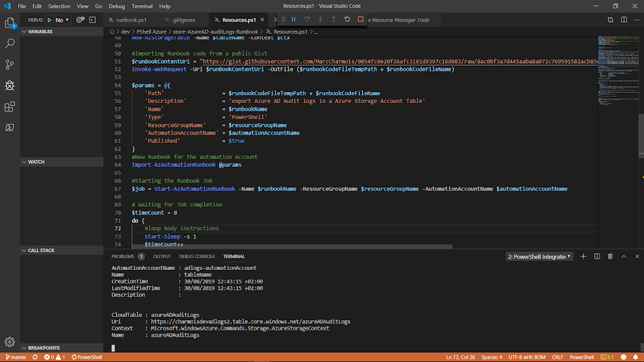This screenshot has width=644, height=362.
Task: Click 'Ln 72, Col 28' in status bar
Action: (460, 357)
